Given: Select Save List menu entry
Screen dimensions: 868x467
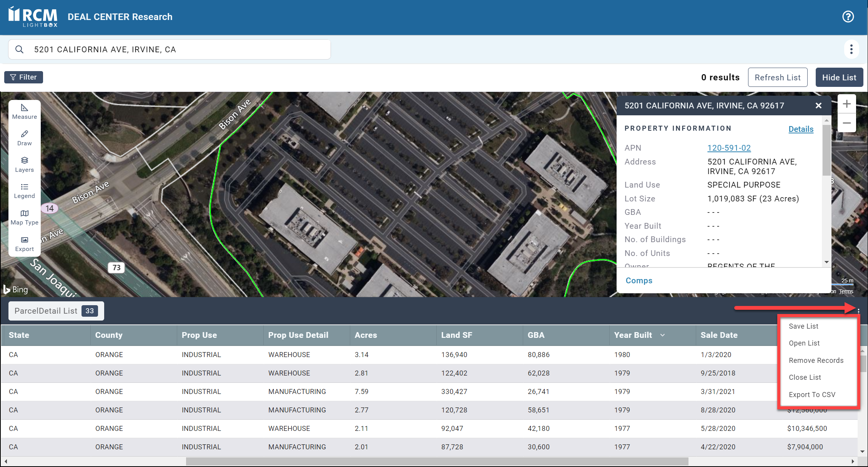Looking at the screenshot, I should tap(803, 326).
